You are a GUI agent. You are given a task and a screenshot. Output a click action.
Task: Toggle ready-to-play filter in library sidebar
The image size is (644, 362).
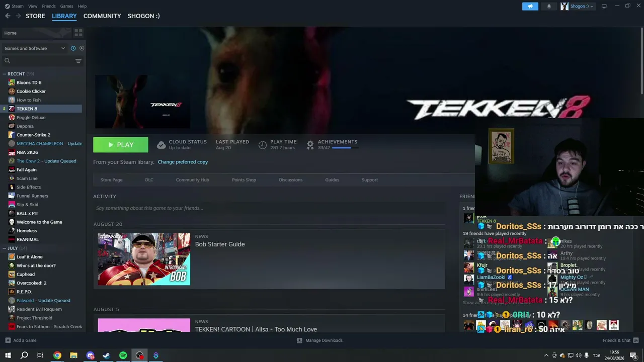[x=82, y=48]
